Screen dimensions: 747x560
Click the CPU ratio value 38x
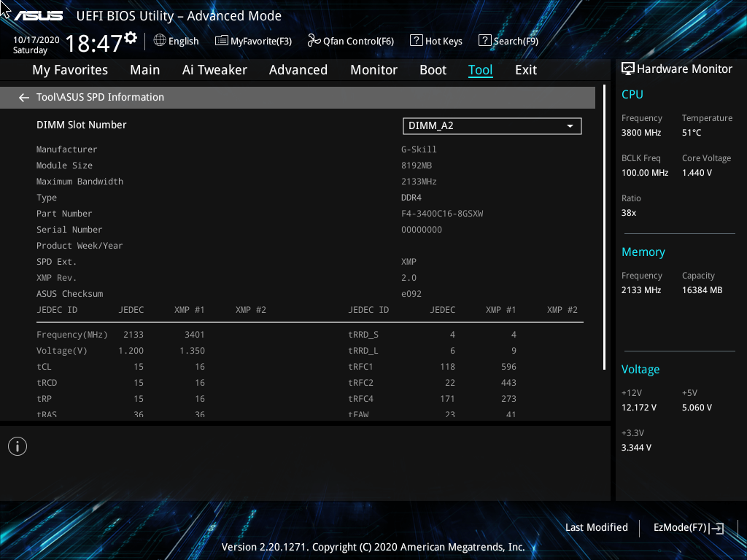[628, 213]
